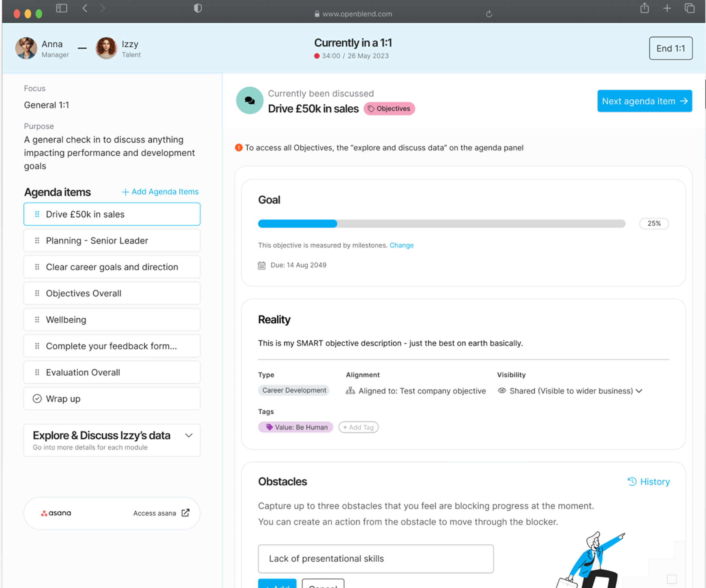Toggle the eye icon on the Shared visibility setting
706x588 pixels.
(x=502, y=391)
